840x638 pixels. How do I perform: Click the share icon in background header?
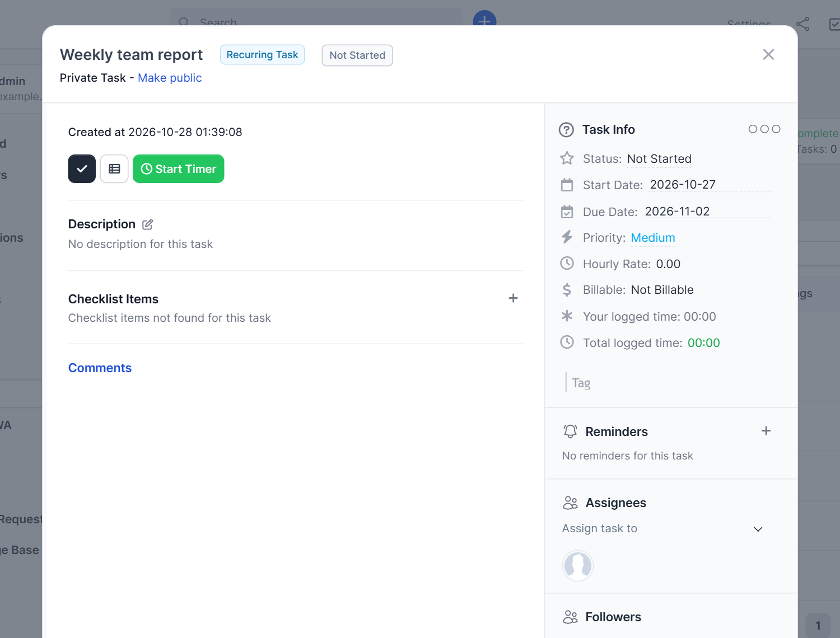[x=803, y=24]
